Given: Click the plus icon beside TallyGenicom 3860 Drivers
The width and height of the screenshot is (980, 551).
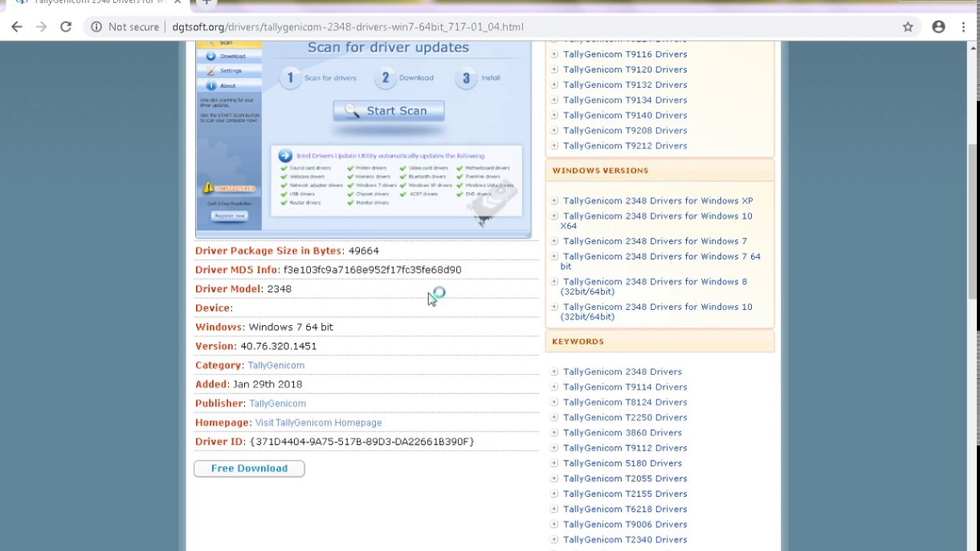Looking at the screenshot, I should click(554, 433).
